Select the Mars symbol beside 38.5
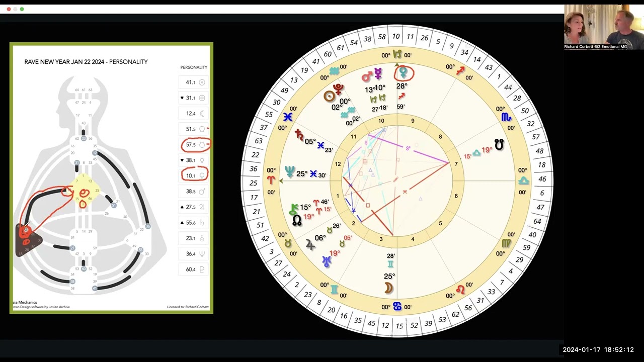Screen dimensions: 644x362 coord(202,192)
